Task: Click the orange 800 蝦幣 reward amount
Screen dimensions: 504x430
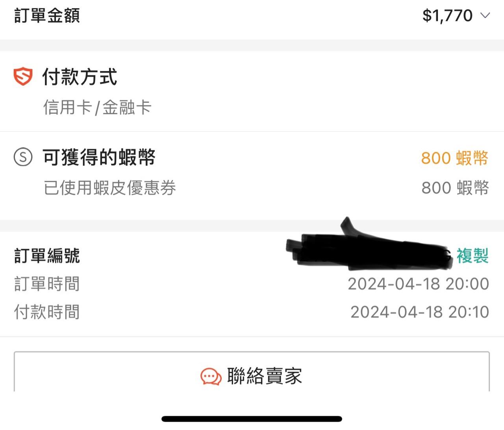Action: (x=454, y=158)
